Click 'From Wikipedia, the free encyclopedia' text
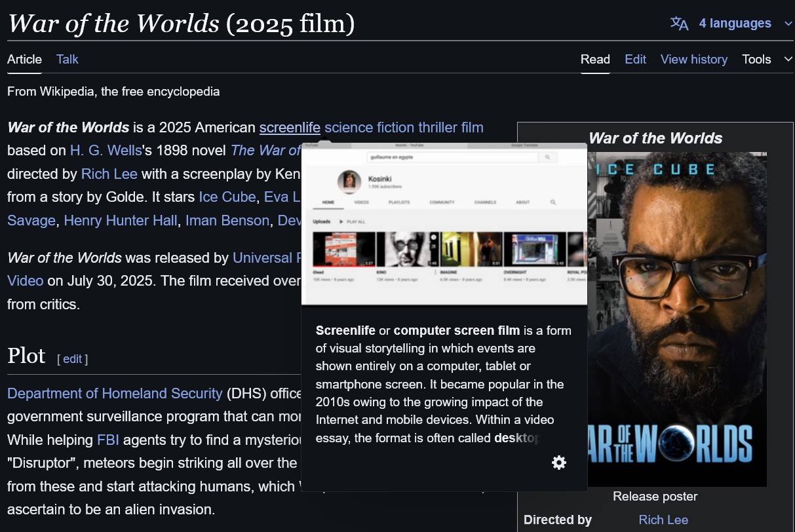 coord(113,91)
